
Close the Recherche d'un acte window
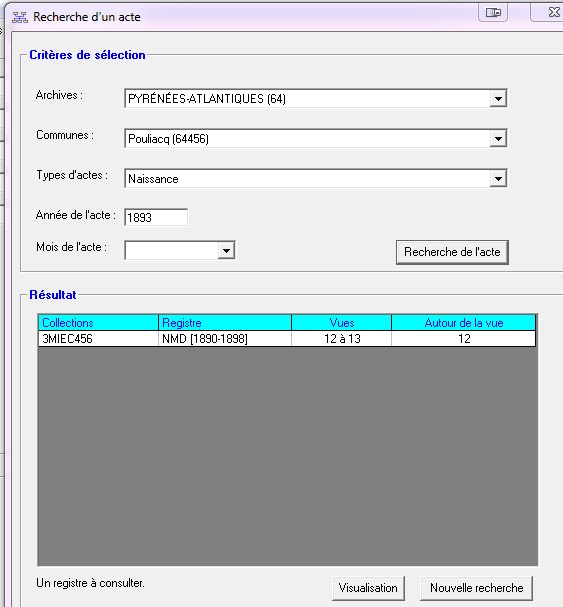pyautogui.click(x=552, y=12)
